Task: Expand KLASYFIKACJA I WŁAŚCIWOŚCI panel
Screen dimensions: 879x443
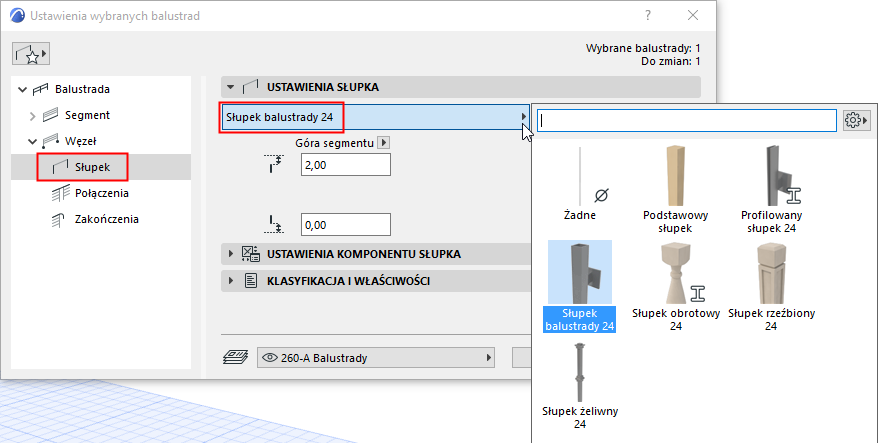Action: point(230,280)
